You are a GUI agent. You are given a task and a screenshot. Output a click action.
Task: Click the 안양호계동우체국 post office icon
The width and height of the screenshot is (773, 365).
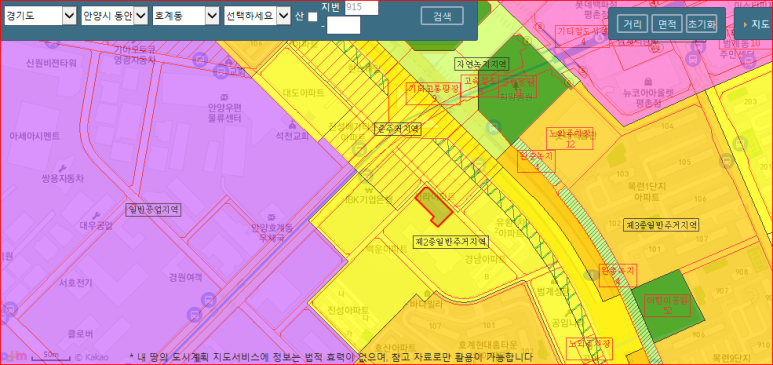[x=271, y=217]
